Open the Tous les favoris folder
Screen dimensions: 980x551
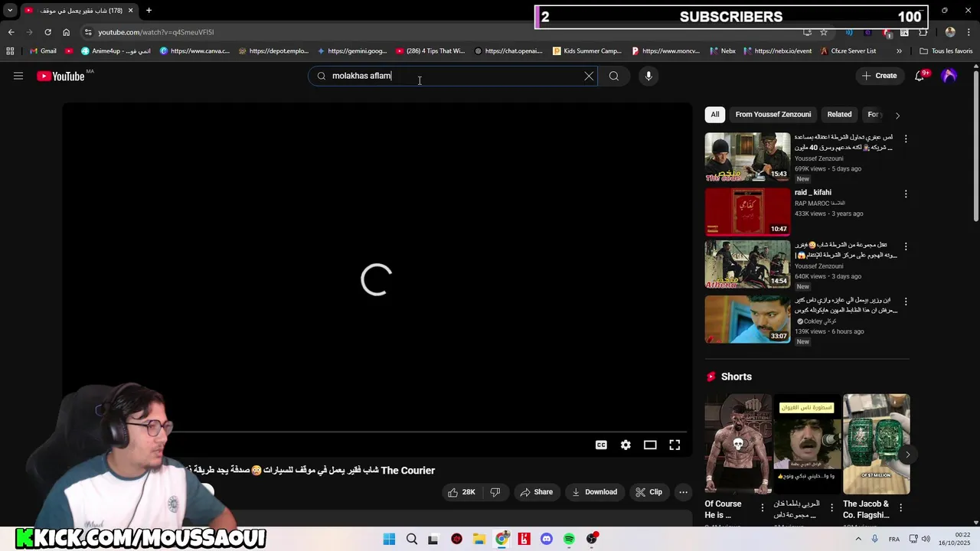(946, 51)
